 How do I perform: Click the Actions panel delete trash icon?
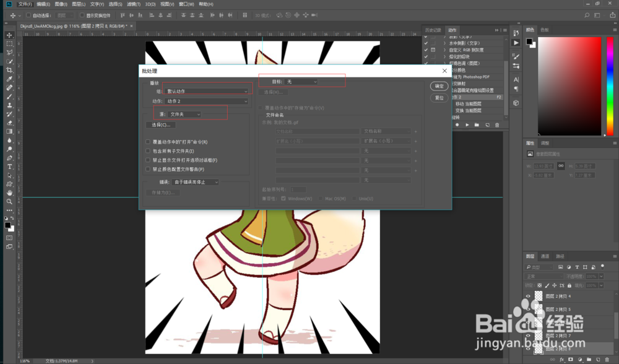point(497,125)
